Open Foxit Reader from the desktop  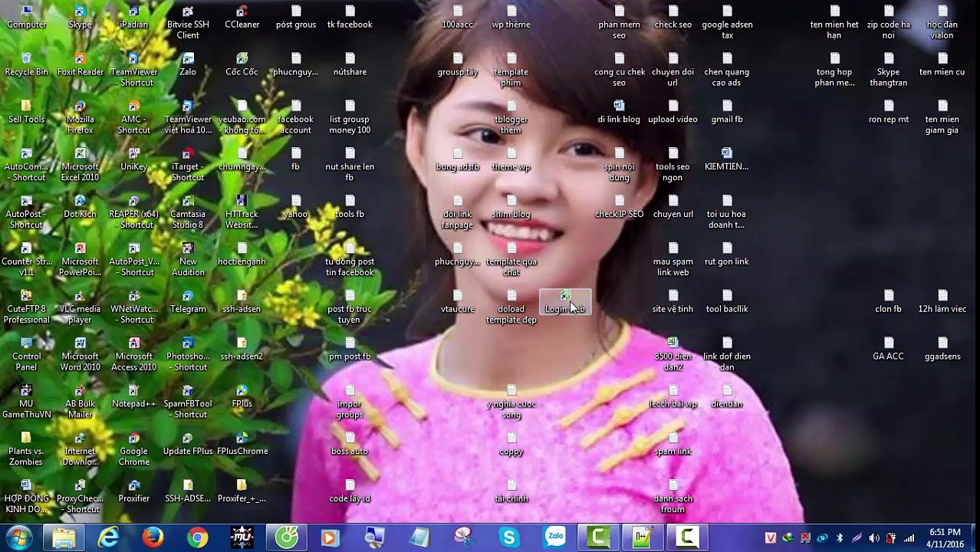tap(81, 65)
